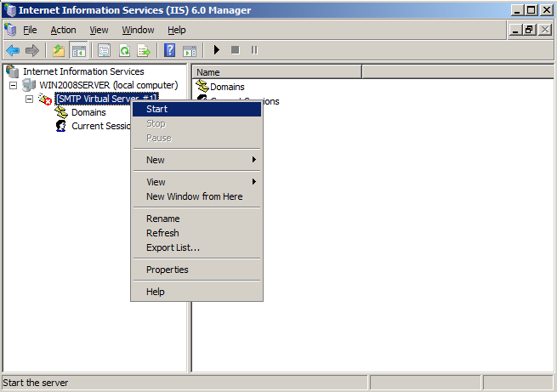The image size is (557, 392).
Task: Open Properties via toolbar sheet icon
Action: click(104, 50)
